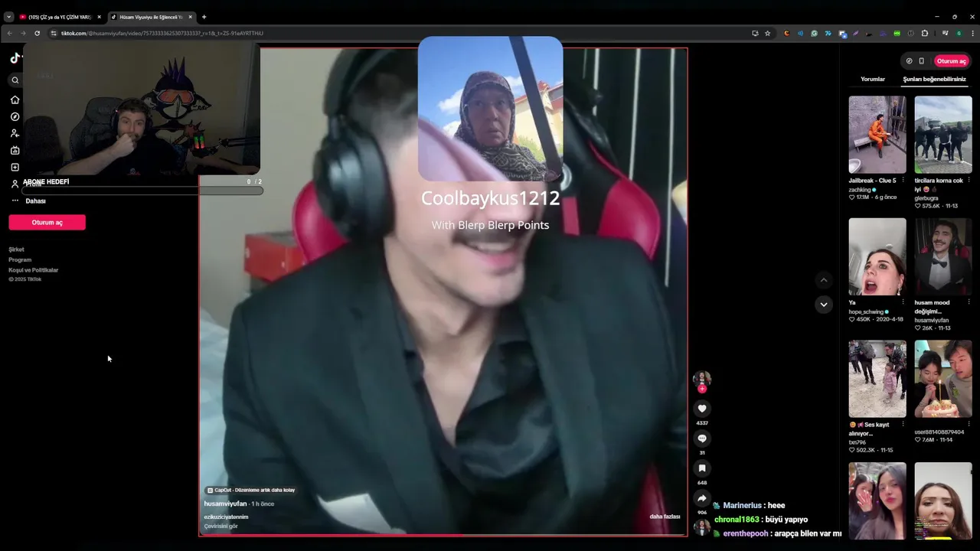Click the Upload plus icon in sidebar
Viewport: 980px width, 551px height.
[15, 167]
